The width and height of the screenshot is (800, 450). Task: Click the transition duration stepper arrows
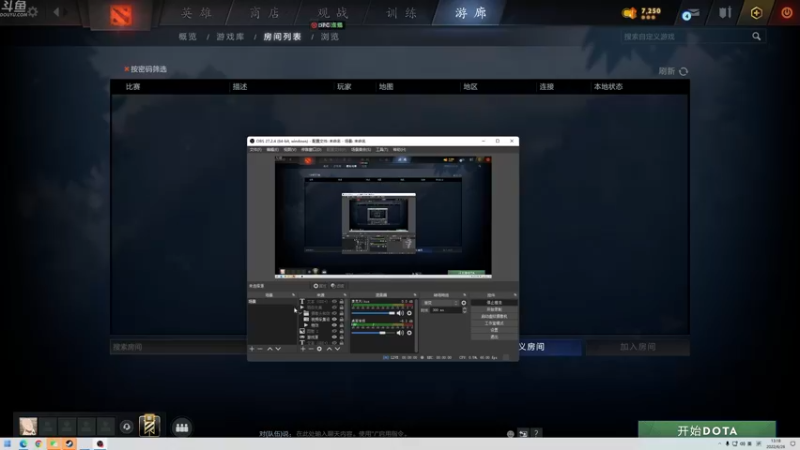[464, 310]
